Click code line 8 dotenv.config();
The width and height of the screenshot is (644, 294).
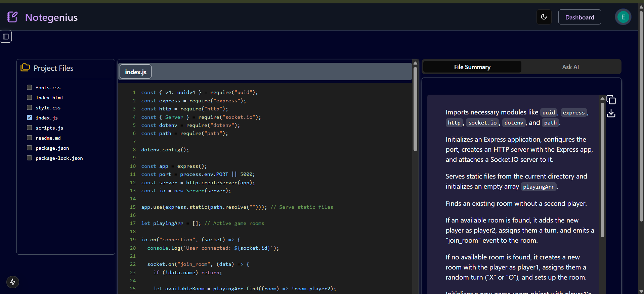coord(165,150)
